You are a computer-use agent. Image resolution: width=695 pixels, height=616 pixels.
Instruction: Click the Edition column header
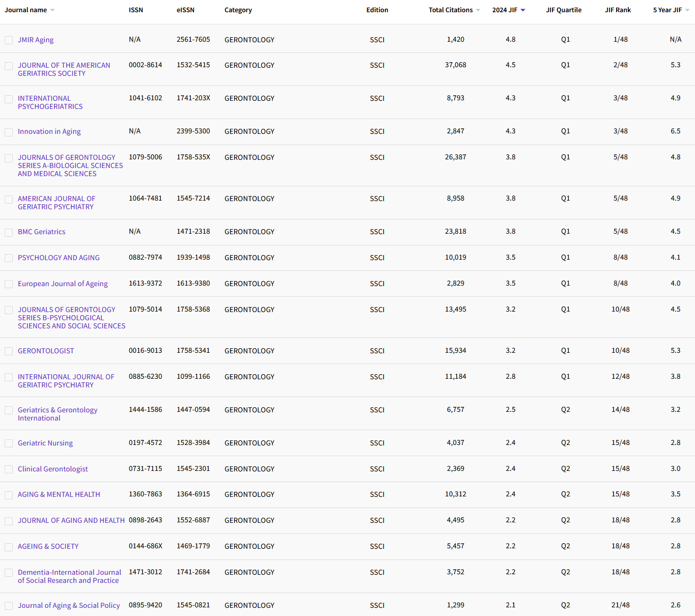tap(377, 10)
